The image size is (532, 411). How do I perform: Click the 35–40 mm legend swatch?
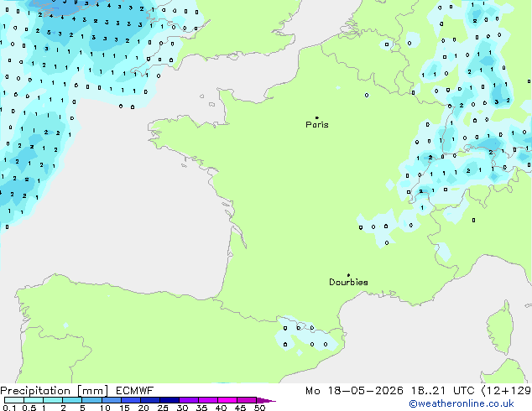207,400
